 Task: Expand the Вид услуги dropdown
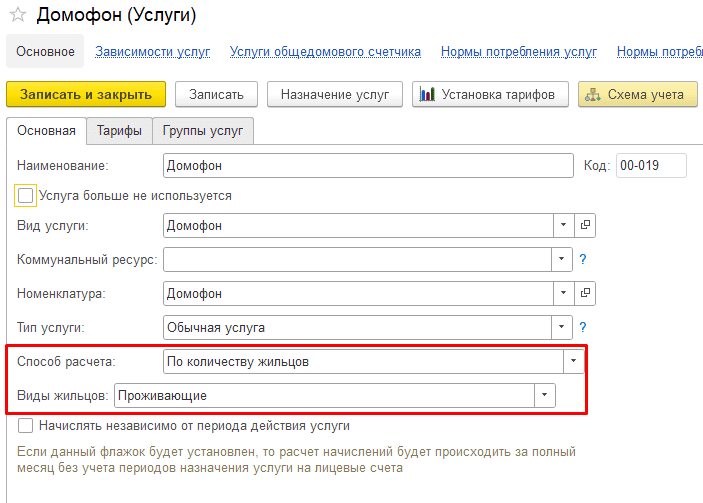pyautogui.click(x=564, y=225)
